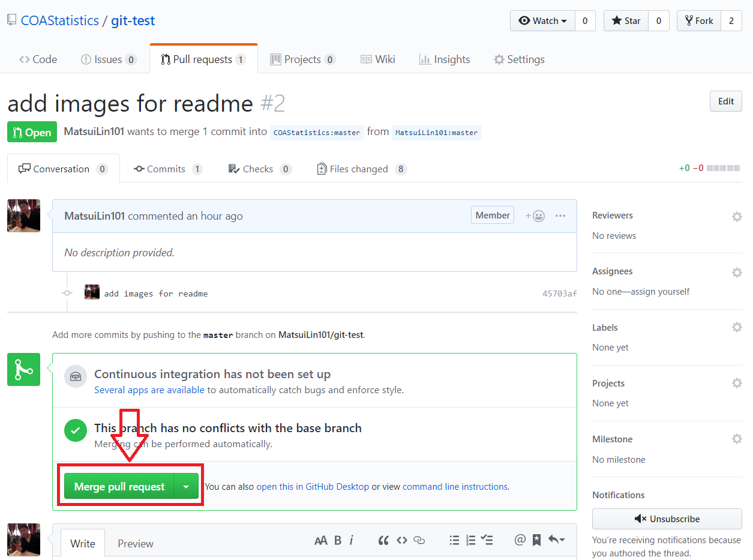Image resolution: width=753 pixels, height=560 pixels.
Task: Open the Watch dropdown
Action: click(x=542, y=20)
